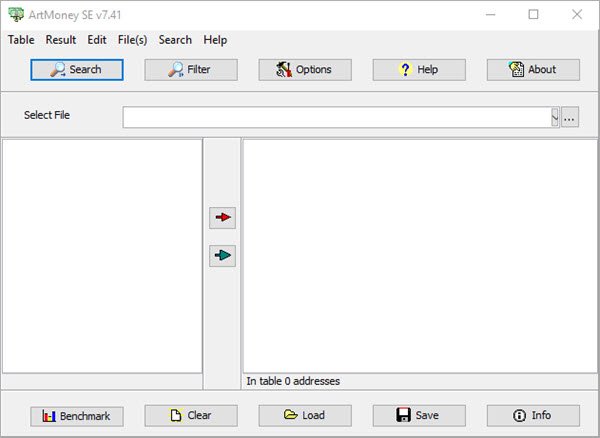The height and width of the screenshot is (438, 600).
Task: Open the Search menu in menu bar
Action: pos(175,40)
